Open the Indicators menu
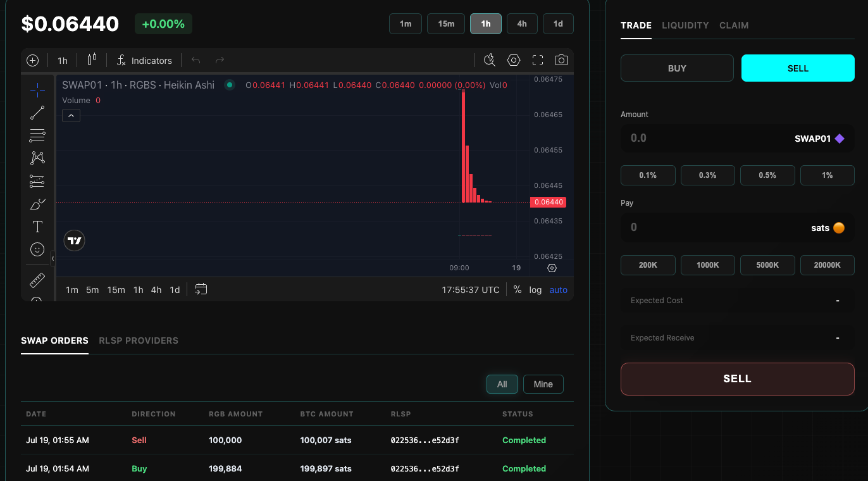The height and width of the screenshot is (481, 868). pyautogui.click(x=144, y=61)
